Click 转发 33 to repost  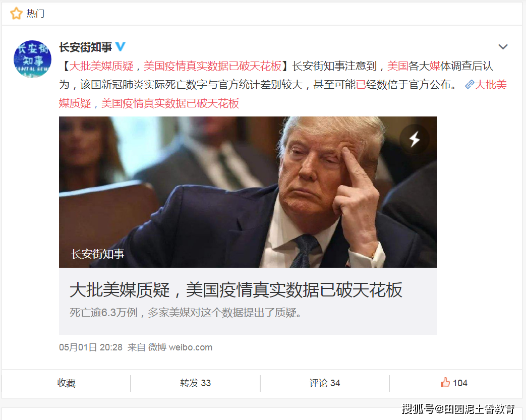tap(195, 383)
